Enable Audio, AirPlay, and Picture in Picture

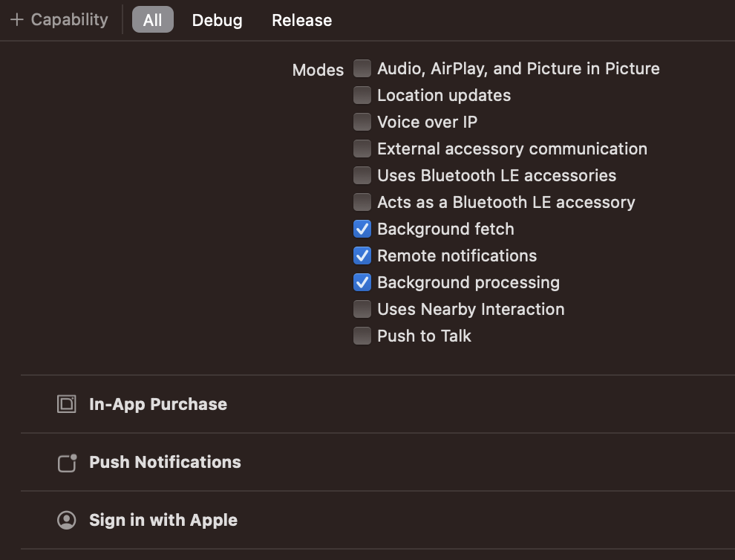[x=362, y=68]
